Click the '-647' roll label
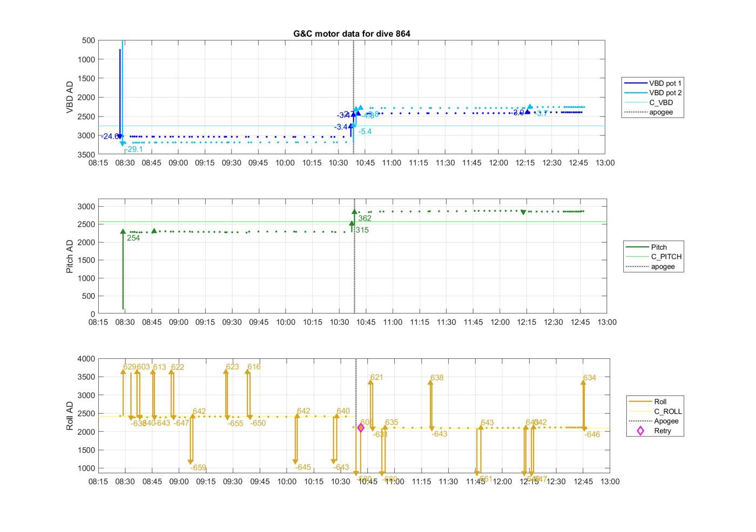The image size is (756, 532). (x=181, y=423)
